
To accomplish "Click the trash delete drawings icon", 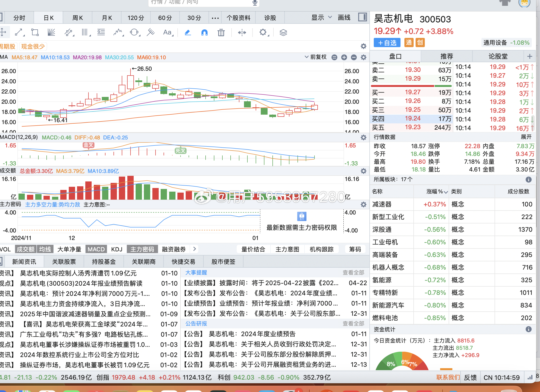I will click(x=221, y=32).
